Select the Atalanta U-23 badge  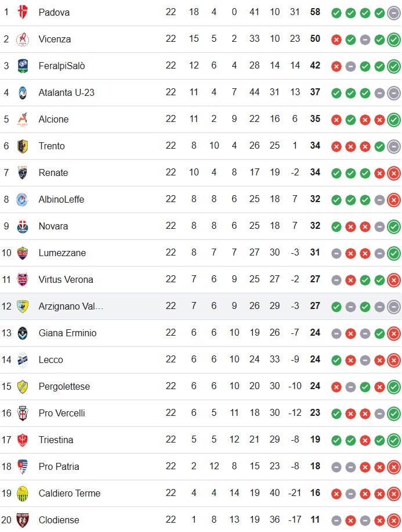pyautogui.click(x=23, y=92)
